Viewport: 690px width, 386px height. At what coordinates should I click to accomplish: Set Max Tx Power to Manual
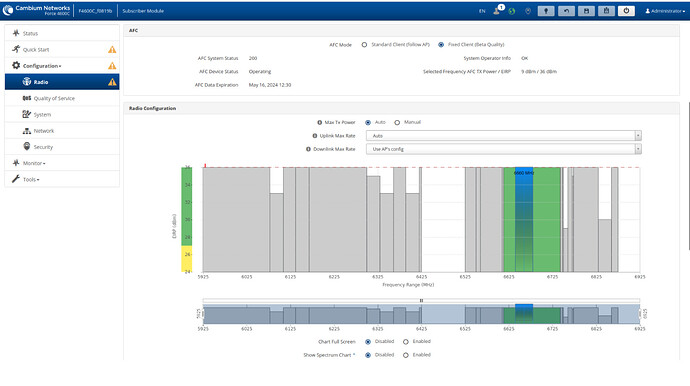pyautogui.click(x=397, y=123)
